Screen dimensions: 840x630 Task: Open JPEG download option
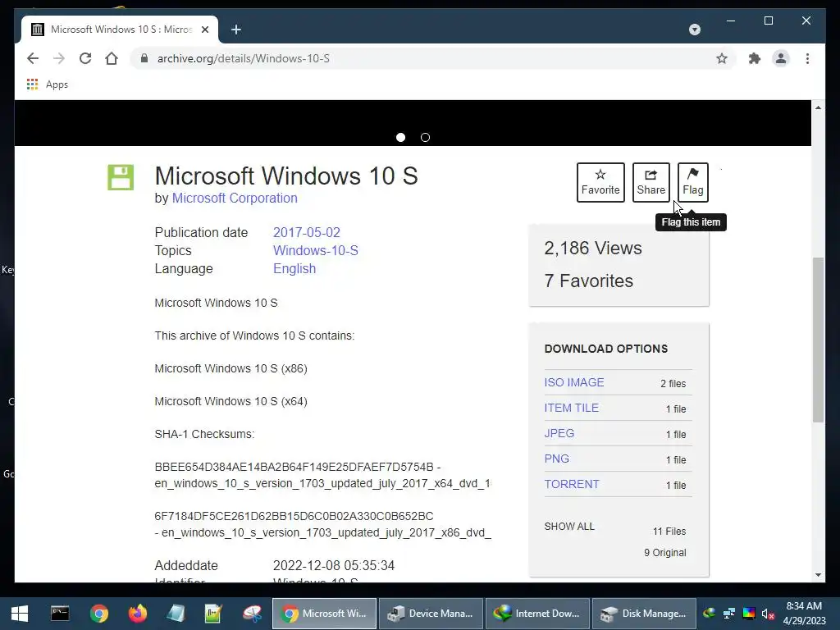point(559,433)
